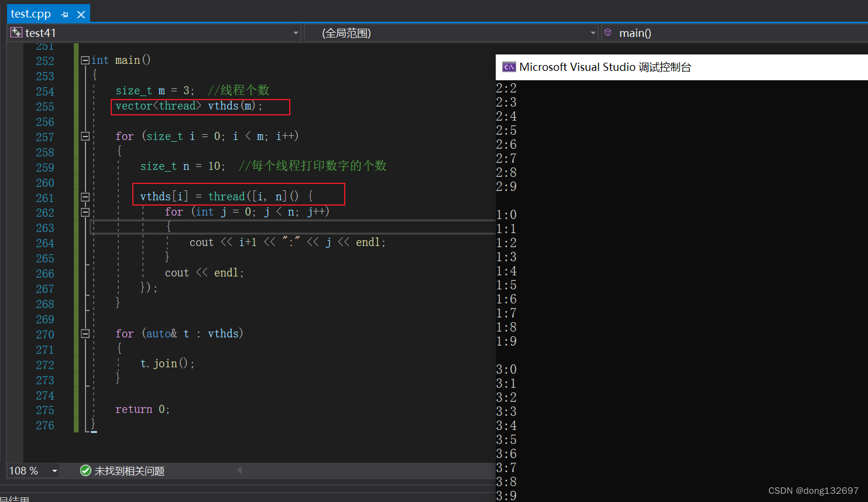Click the code 'size_t n = 10;'
The image size is (868, 502).
[183, 166]
